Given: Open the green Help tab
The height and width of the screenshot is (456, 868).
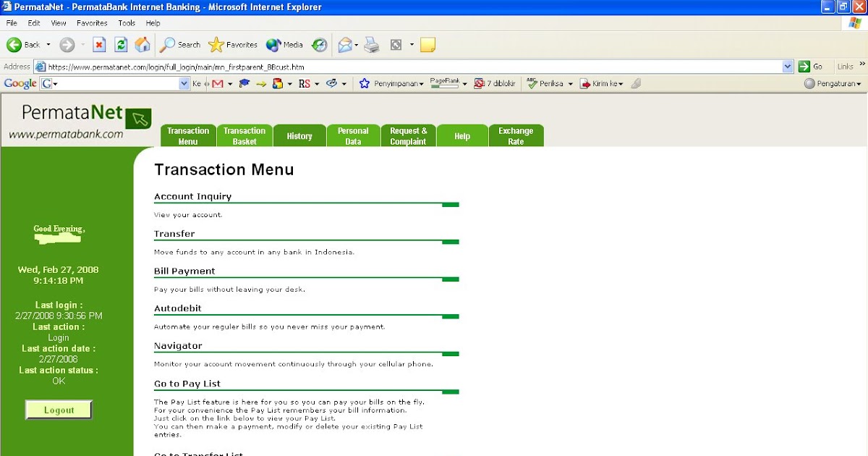Looking at the screenshot, I should (462, 136).
